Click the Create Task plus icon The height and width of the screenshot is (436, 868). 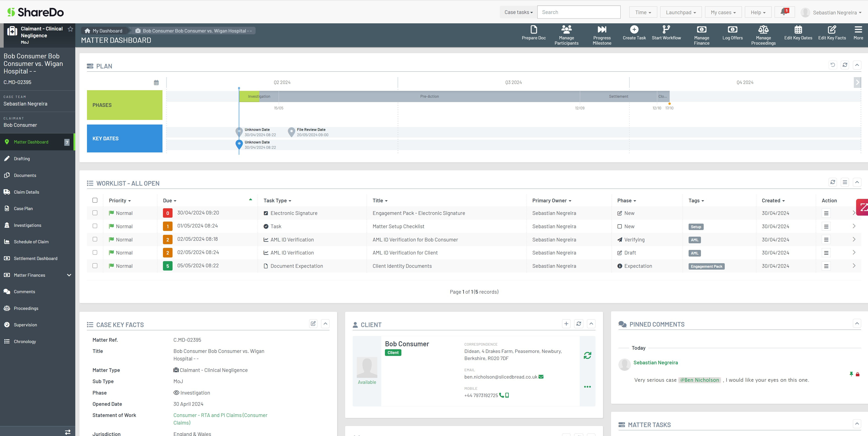tap(634, 30)
